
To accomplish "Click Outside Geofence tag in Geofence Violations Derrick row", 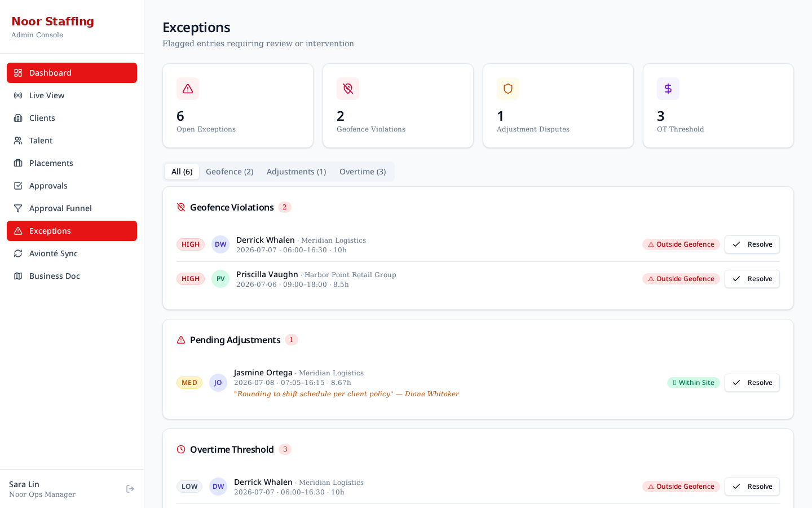I will click(681, 244).
